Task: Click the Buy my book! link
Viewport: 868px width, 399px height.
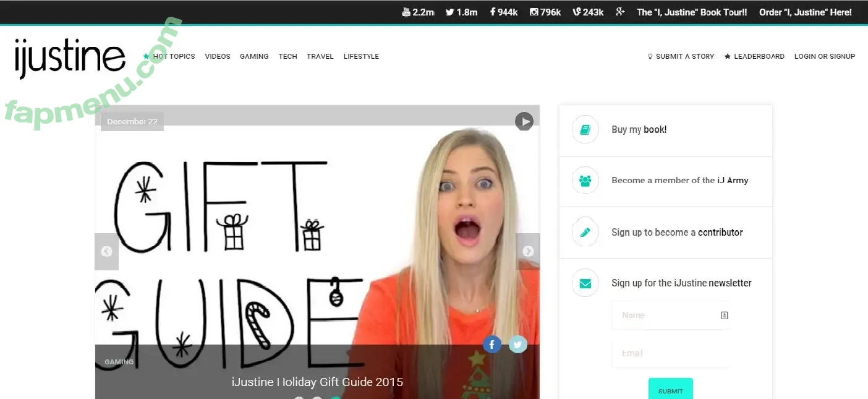Action: [x=639, y=130]
